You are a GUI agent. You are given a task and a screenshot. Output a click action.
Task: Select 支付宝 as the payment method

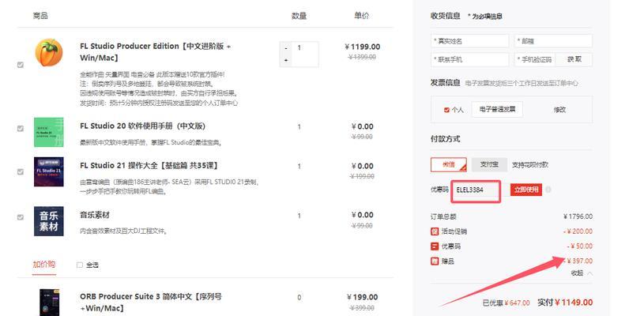489,165
